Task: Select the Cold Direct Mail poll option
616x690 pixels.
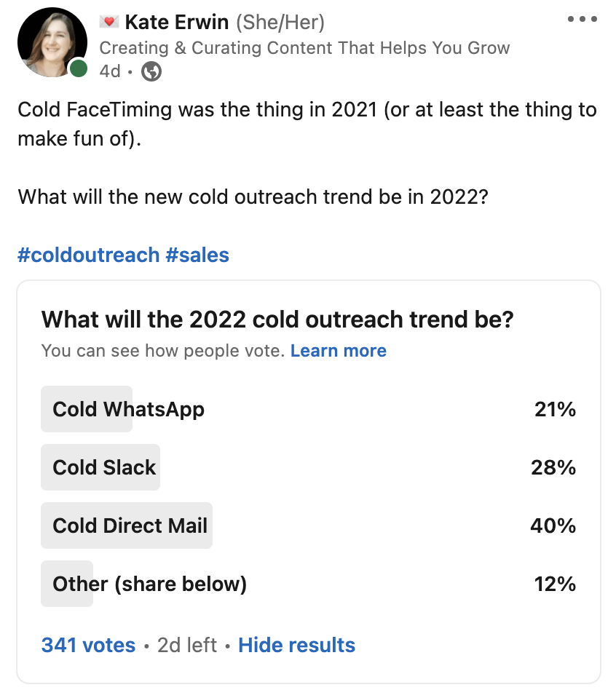Action: [x=130, y=526]
